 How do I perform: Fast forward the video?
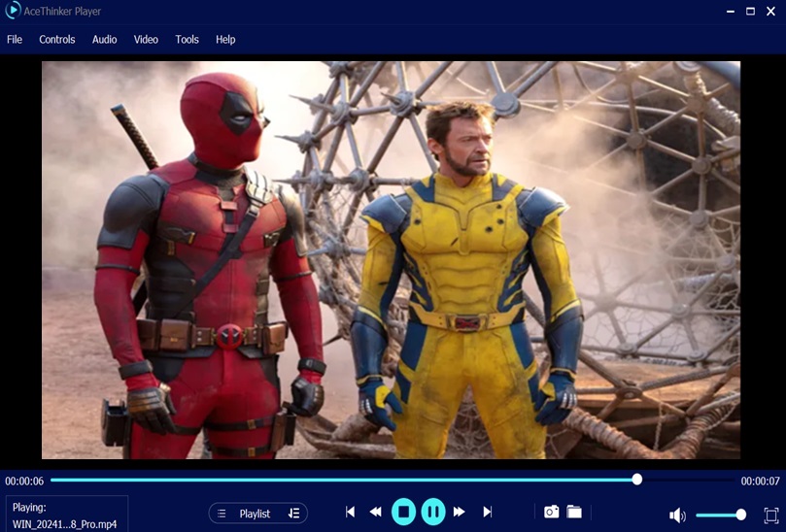[x=460, y=512]
